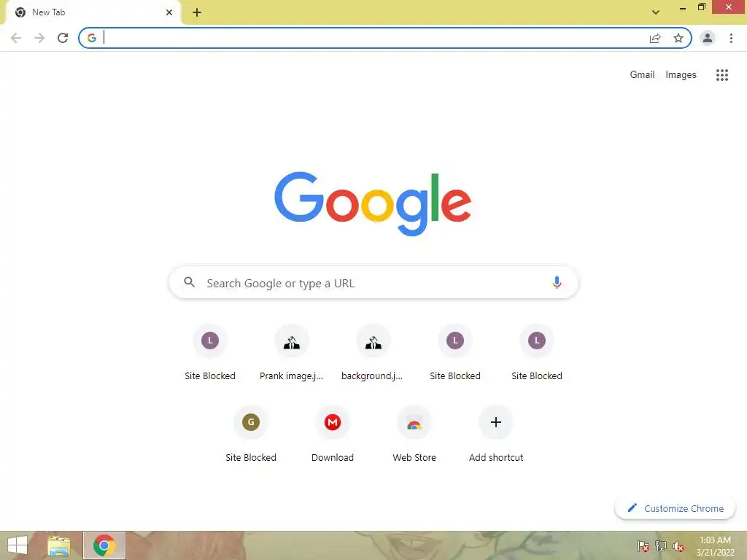Open the Site Blocked shortcut with G icon
This screenshot has width=747, height=560.
tap(251, 434)
